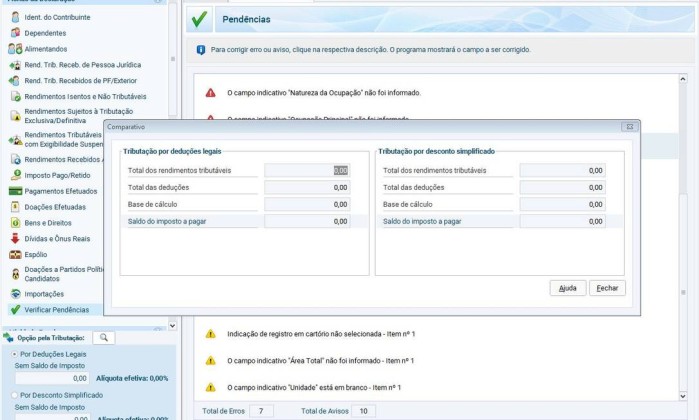Image resolution: width=699 pixels, height=420 pixels.
Task: Click the Ajuda button in Comparativo dialog
Action: [567, 287]
